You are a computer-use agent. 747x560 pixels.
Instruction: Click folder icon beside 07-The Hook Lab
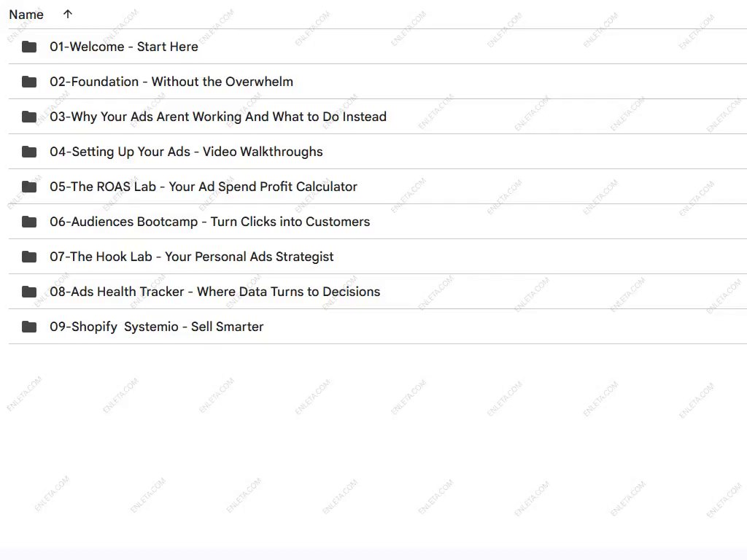pos(29,257)
